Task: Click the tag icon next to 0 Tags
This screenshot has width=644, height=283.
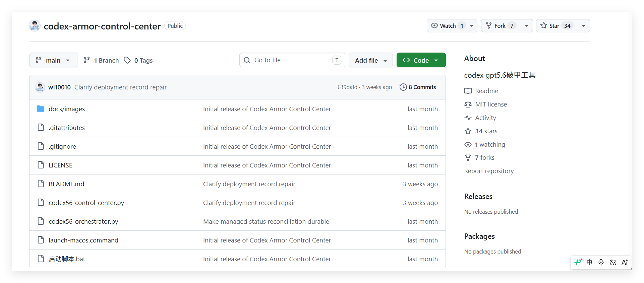Action: point(127,60)
